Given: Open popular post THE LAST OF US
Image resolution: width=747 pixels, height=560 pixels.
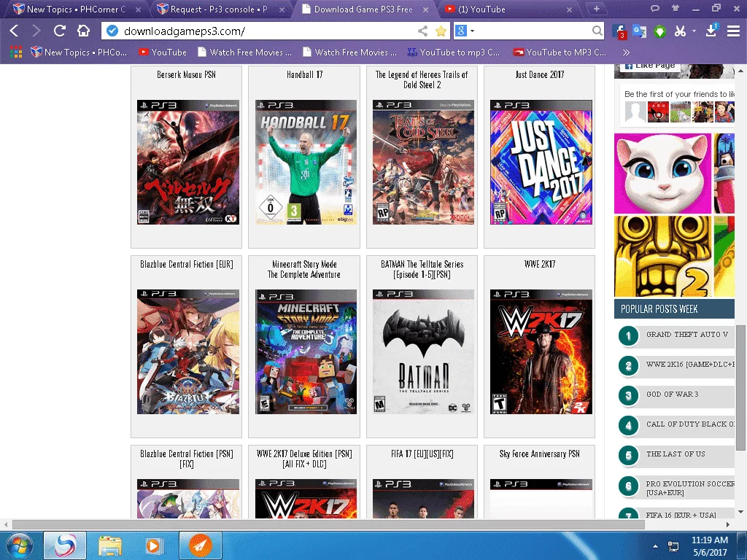Looking at the screenshot, I should pos(676,454).
